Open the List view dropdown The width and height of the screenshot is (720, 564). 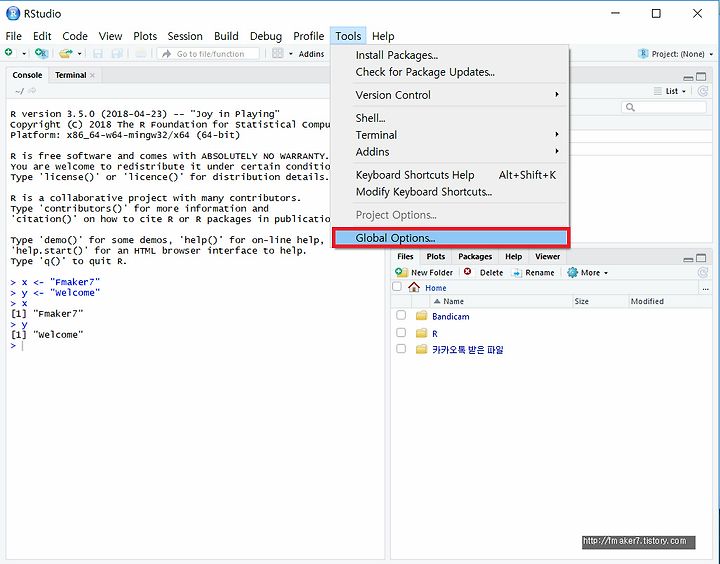(670, 91)
